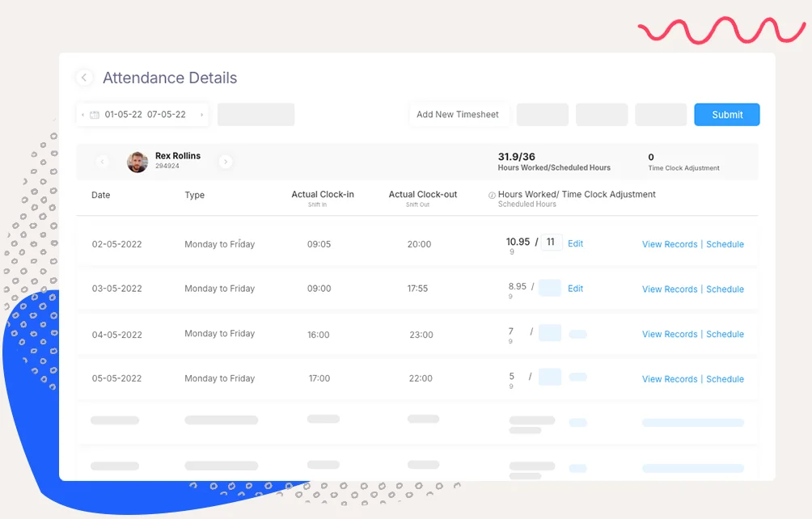Open Schedule for 05-05-2022
The height and width of the screenshot is (519, 812).
coord(725,379)
